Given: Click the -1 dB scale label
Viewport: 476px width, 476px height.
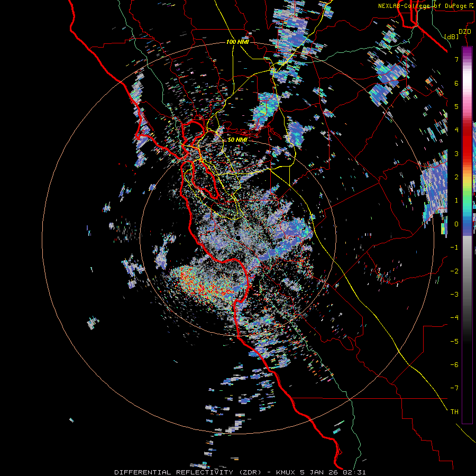Looking at the screenshot, I should (454, 248).
